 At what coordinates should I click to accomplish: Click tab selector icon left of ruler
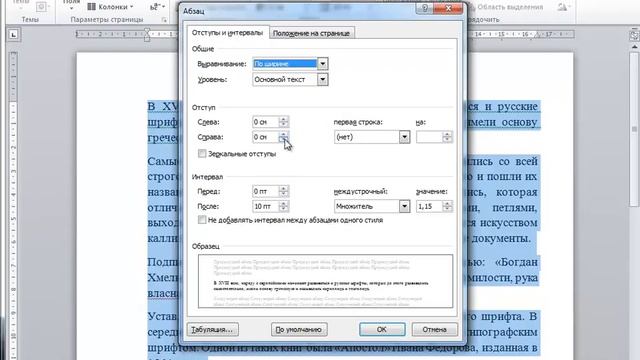tap(13, 35)
